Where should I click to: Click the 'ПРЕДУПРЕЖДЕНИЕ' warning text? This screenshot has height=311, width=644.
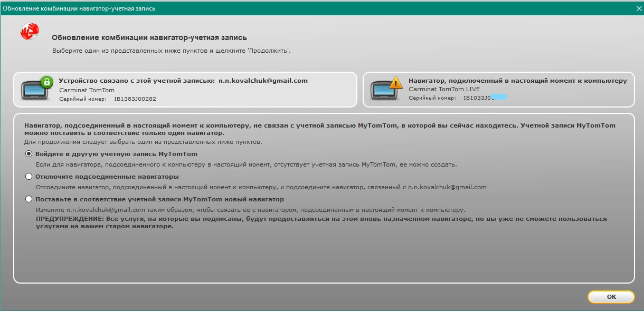point(321,222)
